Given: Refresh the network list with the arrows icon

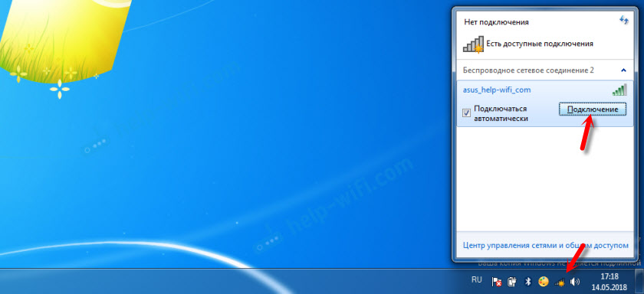Looking at the screenshot, I should tap(624, 20).
